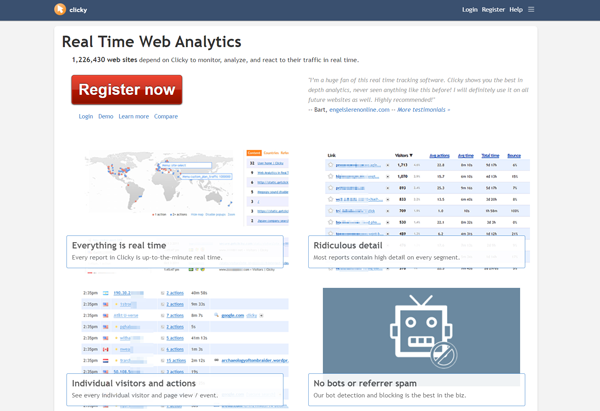The width and height of the screenshot is (600, 411).
Task: Click the star icon in the 893 row
Action: coord(331,188)
